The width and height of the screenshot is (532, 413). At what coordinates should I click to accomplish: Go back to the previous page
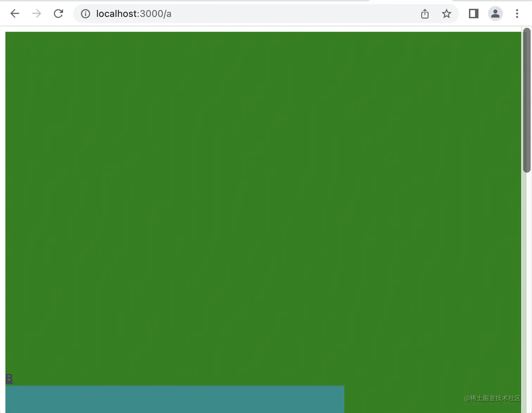15,14
